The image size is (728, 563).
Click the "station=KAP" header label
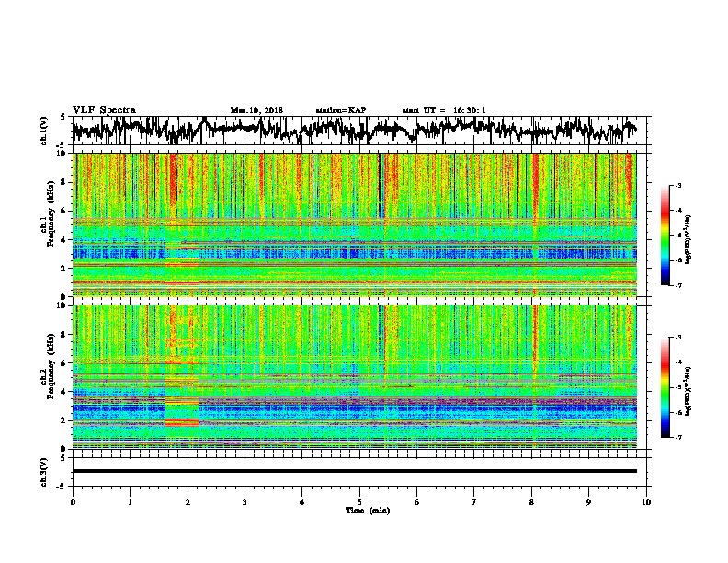341,110
